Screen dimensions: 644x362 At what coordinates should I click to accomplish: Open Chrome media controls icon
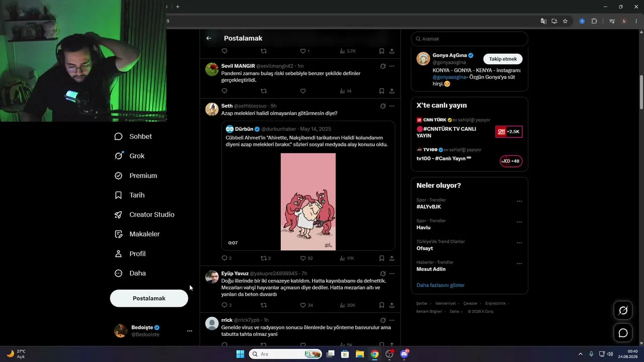[x=612, y=21]
